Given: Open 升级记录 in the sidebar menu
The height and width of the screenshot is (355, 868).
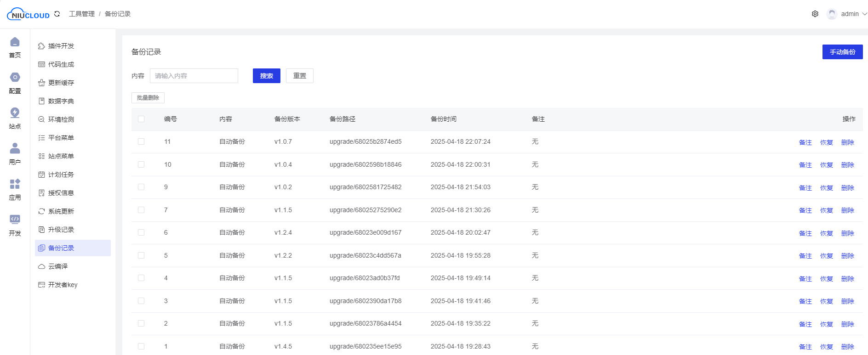Looking at the screenshot, I should click(x=61, y=230).
